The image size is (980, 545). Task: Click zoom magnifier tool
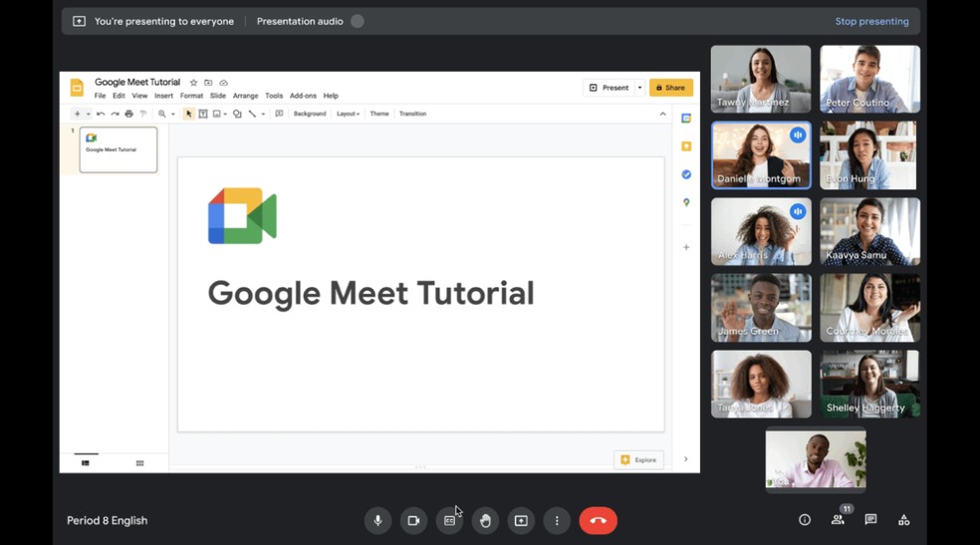point(162,114)
